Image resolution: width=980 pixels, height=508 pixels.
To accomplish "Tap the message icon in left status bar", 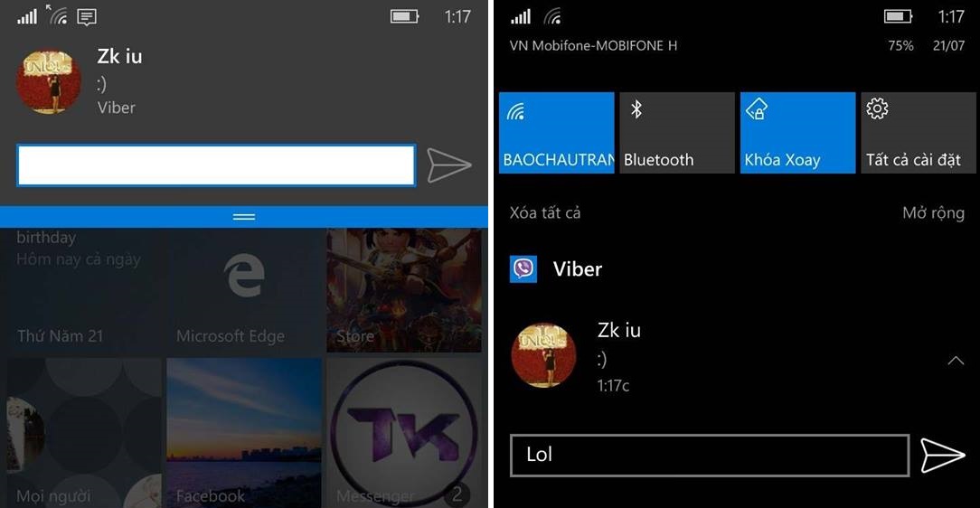I will [86, 17].
